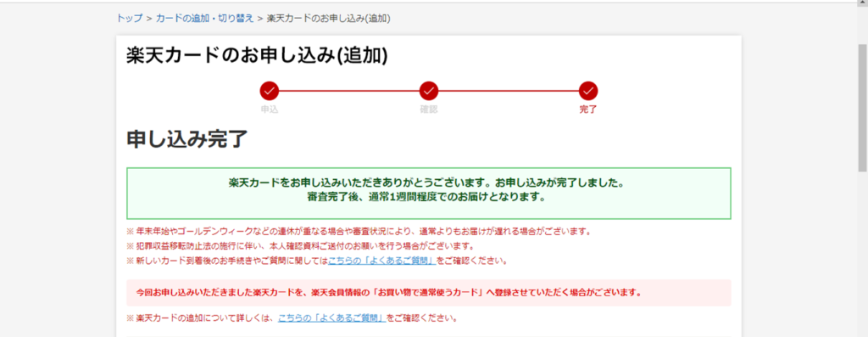Open よくあるご質問 link about new card arrival

(x=382, y=261)
